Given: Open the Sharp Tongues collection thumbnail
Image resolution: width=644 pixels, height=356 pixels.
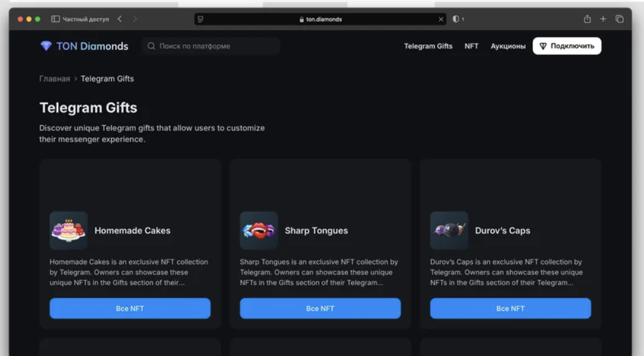Looking at the screenshot, I should tap(258, 230).
